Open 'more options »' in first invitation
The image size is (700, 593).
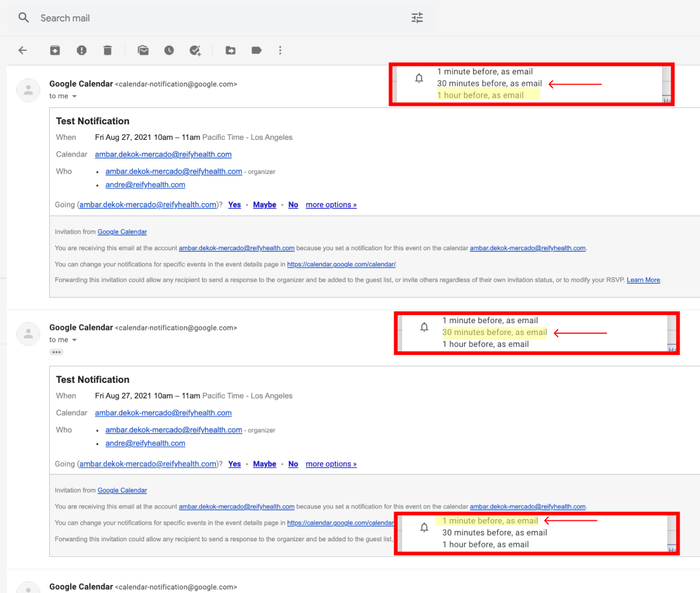click(x=331, y=205)
